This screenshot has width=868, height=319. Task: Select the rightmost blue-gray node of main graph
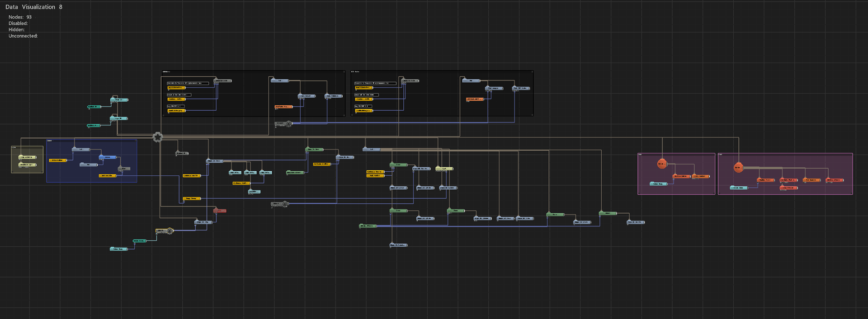click(636, 222)
